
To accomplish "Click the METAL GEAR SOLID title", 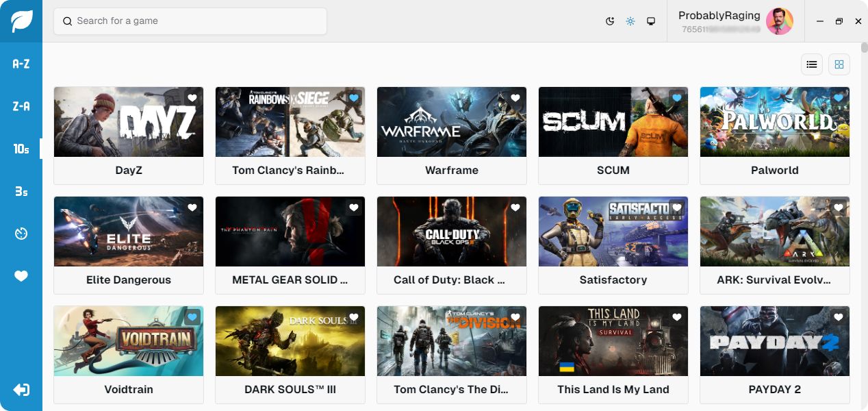I will point(290,280).
